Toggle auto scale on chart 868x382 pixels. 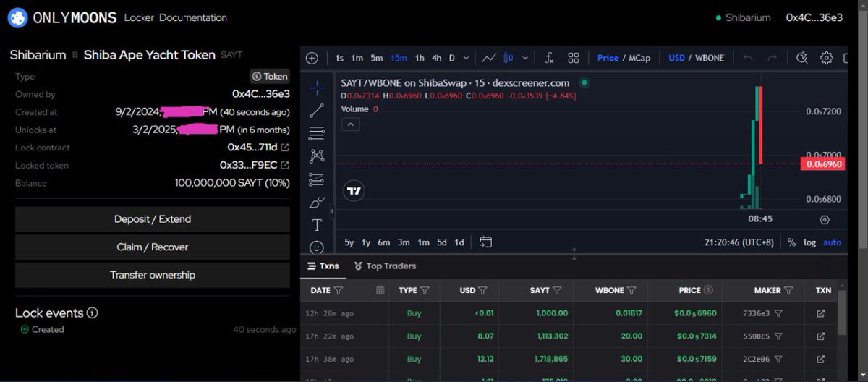pos(832,242)
